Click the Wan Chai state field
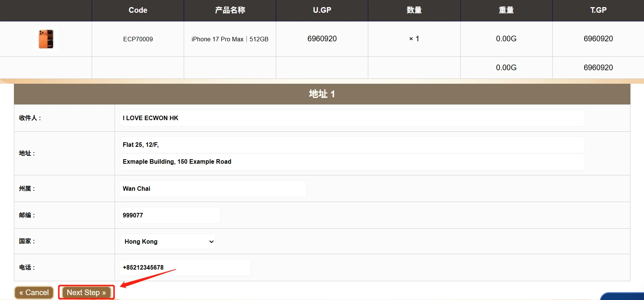 click(213, 189)
